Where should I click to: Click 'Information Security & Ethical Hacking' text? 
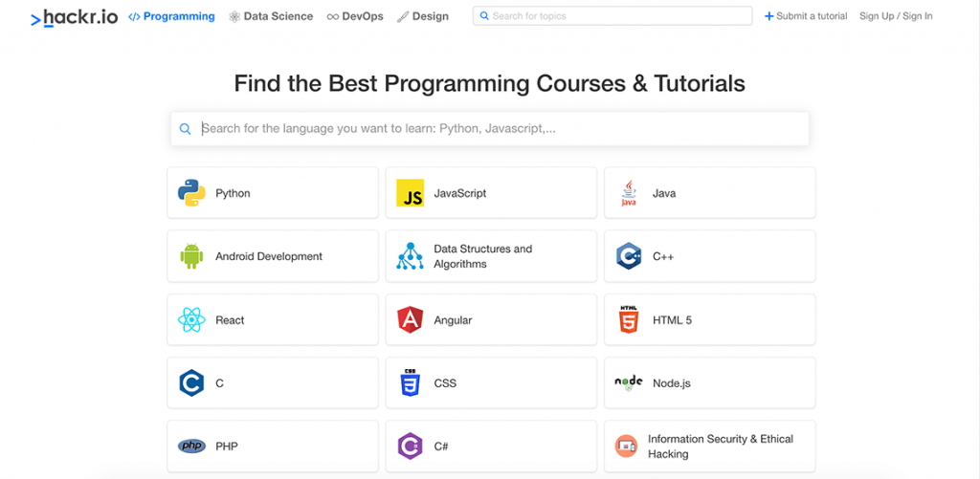(x=721, y=446)
